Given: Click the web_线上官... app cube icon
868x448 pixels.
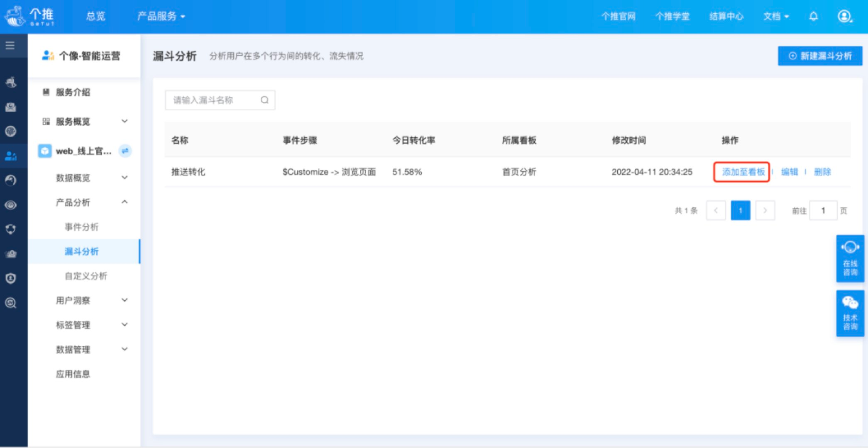Looking at the screenshot, I should [x=45, y=151].
